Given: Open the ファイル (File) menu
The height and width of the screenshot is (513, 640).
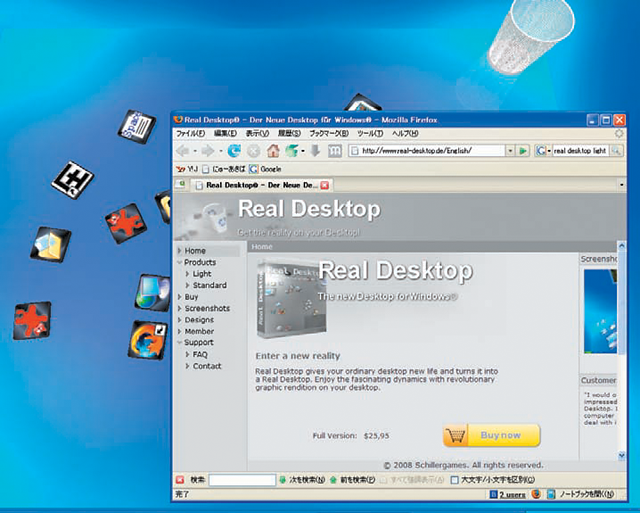Looking at the screenshot, I should click(191, 133).
